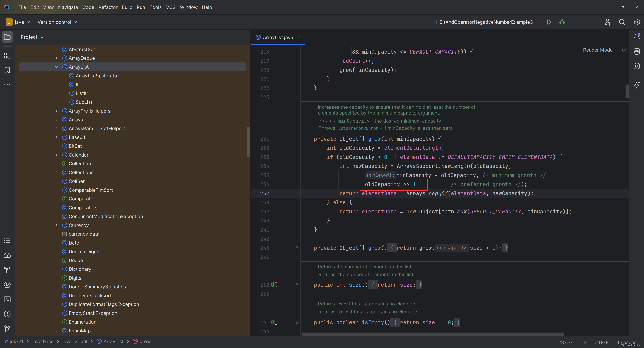Expand folded grow() method at line 243

click(x=297, y=248)
